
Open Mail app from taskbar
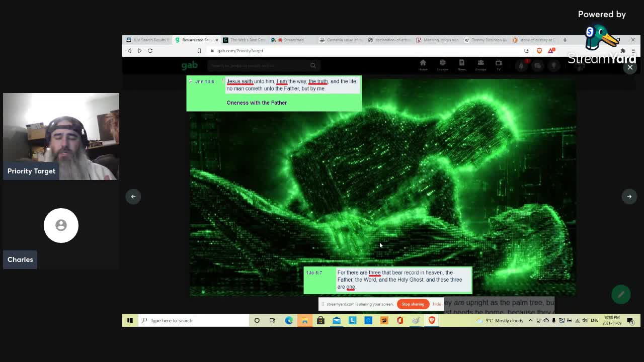[x=337, y=320]
